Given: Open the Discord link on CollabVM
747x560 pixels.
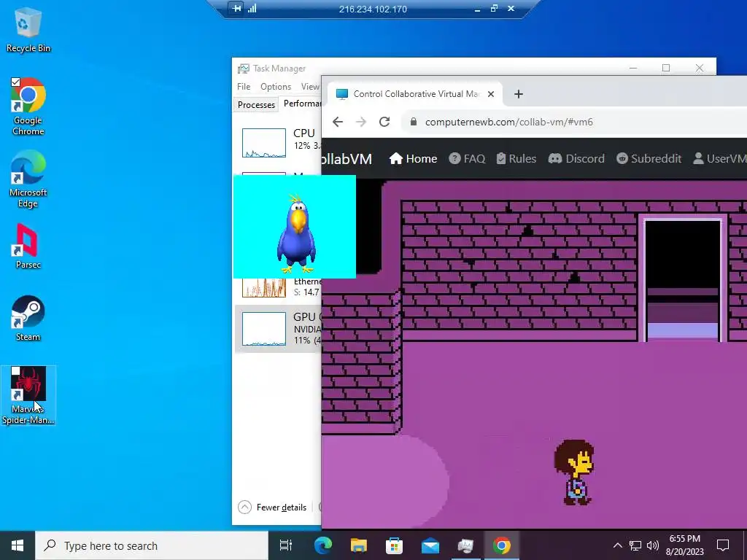Looking at the screenshot, I should (x=576, y=158).
